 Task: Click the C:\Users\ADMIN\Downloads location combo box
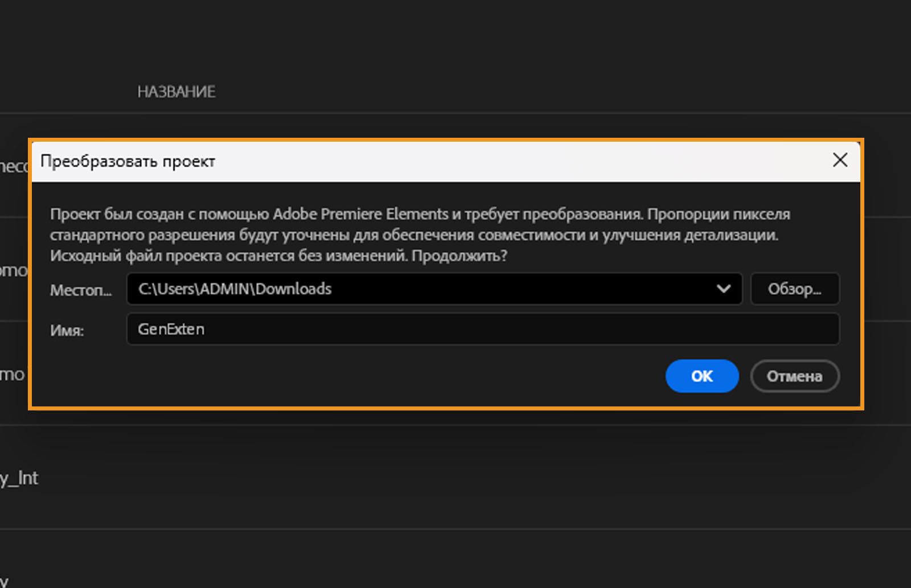click(x=421, y=289)
